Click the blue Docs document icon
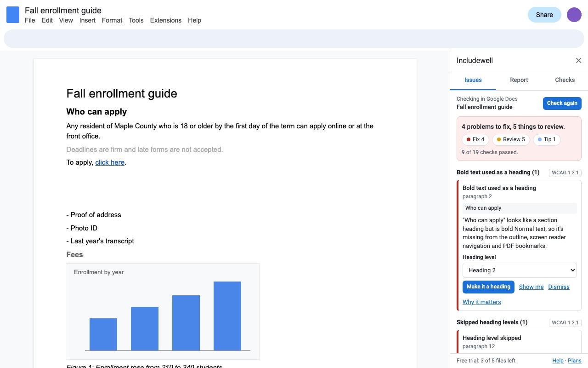The image size is (588, 368). click(13, 15)
